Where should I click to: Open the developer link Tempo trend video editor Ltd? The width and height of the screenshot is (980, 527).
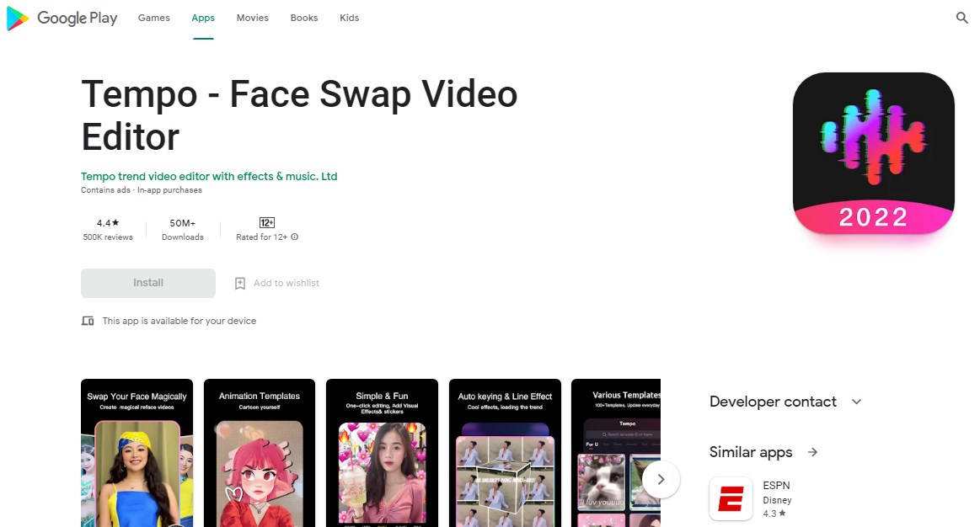click(x=209, y=177)
